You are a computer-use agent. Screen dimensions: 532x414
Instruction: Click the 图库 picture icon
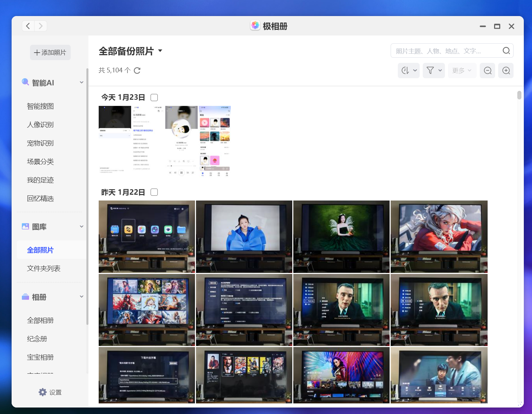pyautogui.click(x=25, y=226)
